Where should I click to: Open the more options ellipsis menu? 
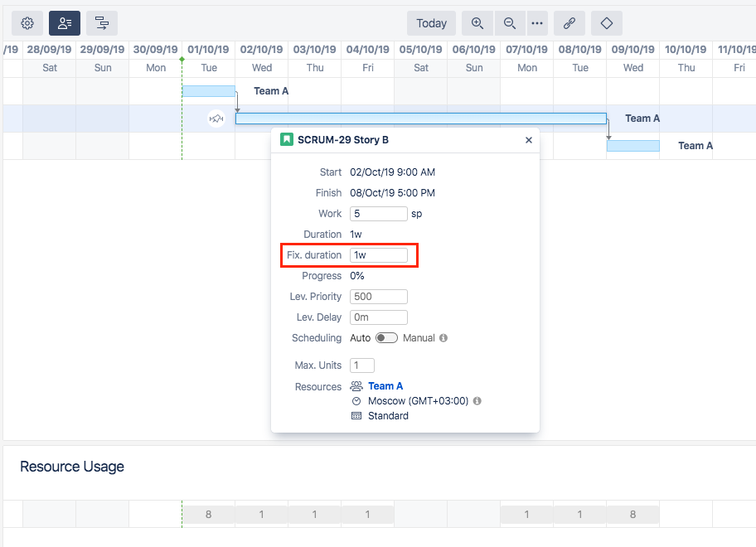click(x=537, y=23)
